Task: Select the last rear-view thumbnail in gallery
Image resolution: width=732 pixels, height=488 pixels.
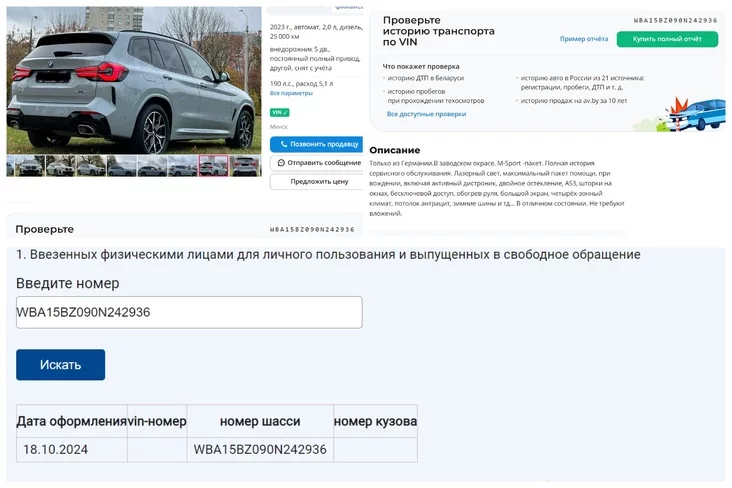Action: 245,166
